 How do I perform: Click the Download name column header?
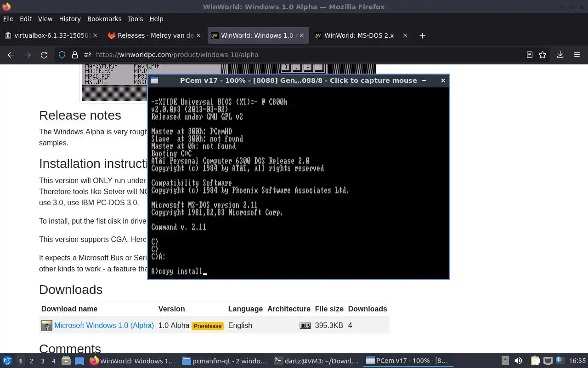coord(69,309)
